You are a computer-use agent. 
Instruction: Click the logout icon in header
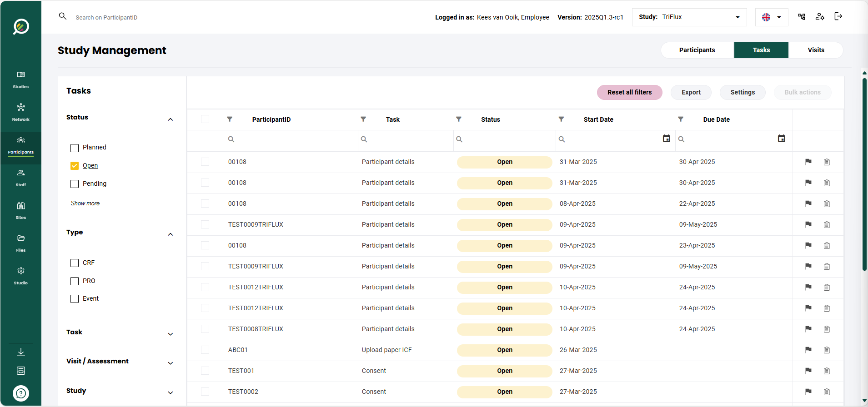[838, 17]
